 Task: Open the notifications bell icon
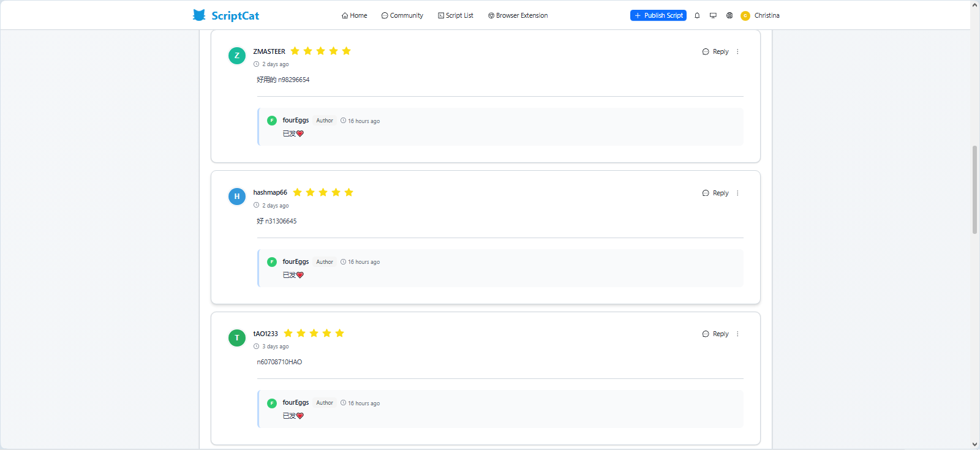[697, 15]
